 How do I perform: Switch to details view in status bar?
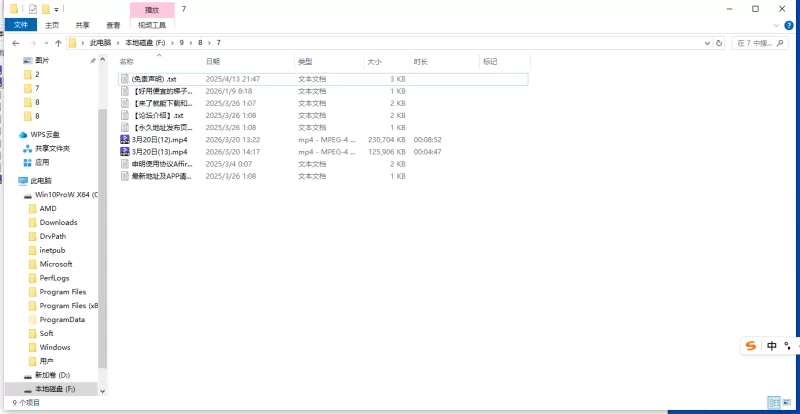point(774,403)
